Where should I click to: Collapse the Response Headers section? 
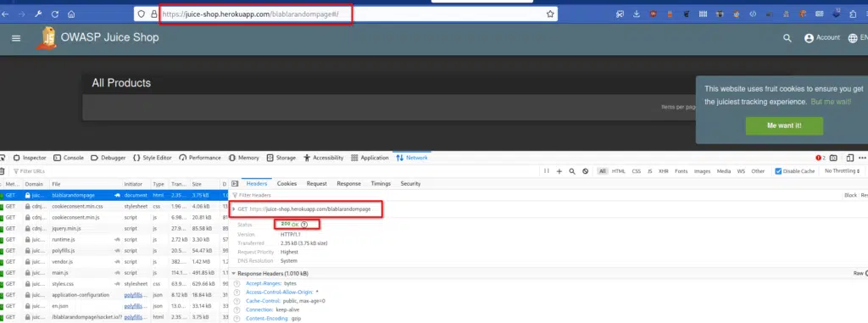tap(234, 274)
